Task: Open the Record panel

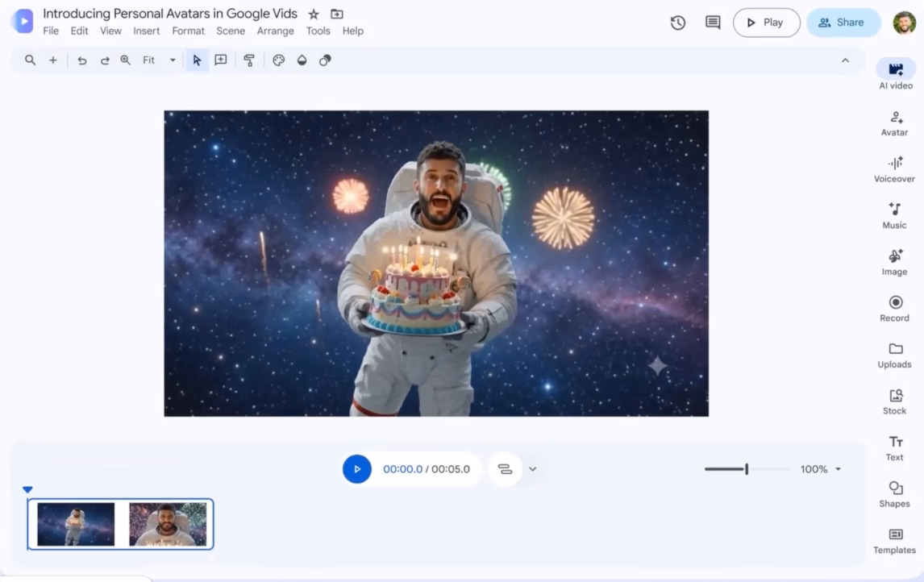Action: 894,309
